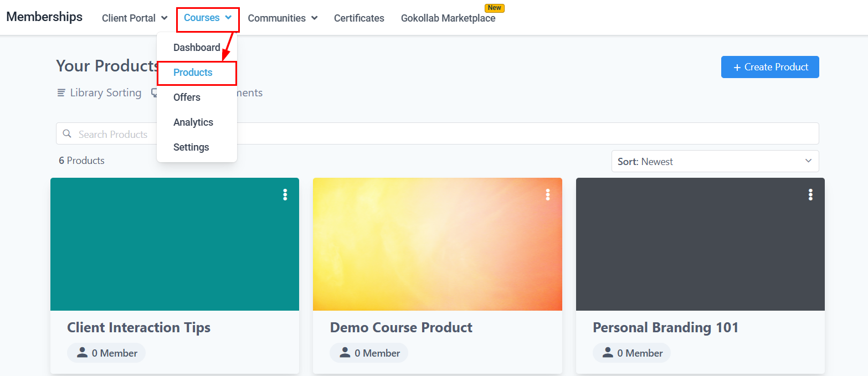
Task: Open options menu for Client Interaction Tips card
Action: point(285,194)
